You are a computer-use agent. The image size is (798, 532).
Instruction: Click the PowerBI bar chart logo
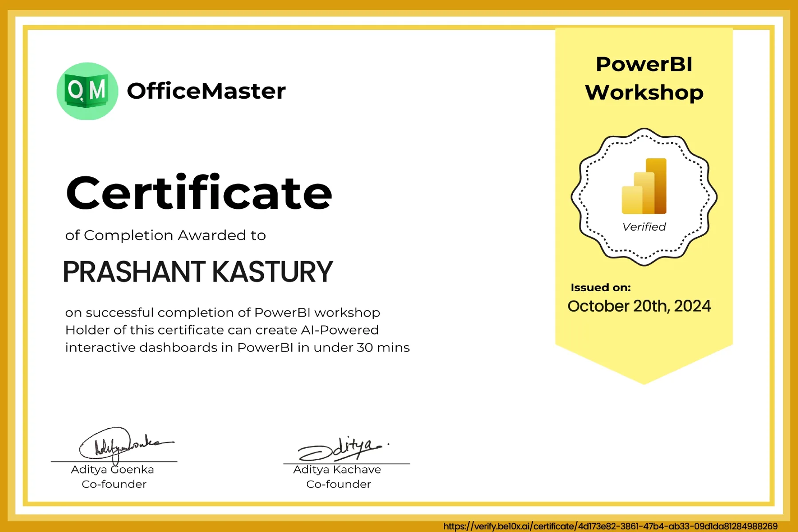644,186
